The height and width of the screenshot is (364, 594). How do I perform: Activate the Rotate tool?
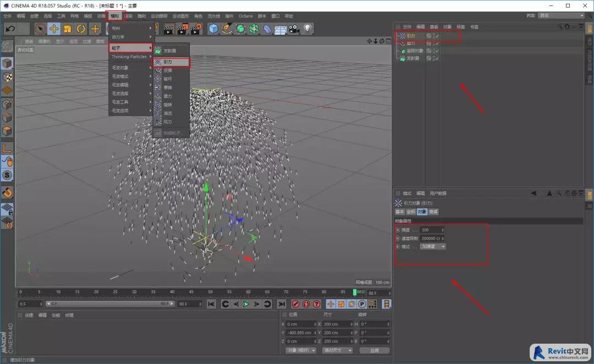[x=81, y=29]
